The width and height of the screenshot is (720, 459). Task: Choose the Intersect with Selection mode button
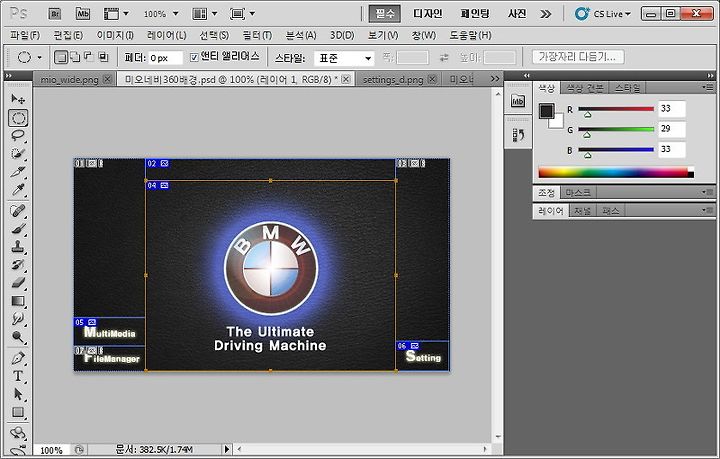point(103,57)
